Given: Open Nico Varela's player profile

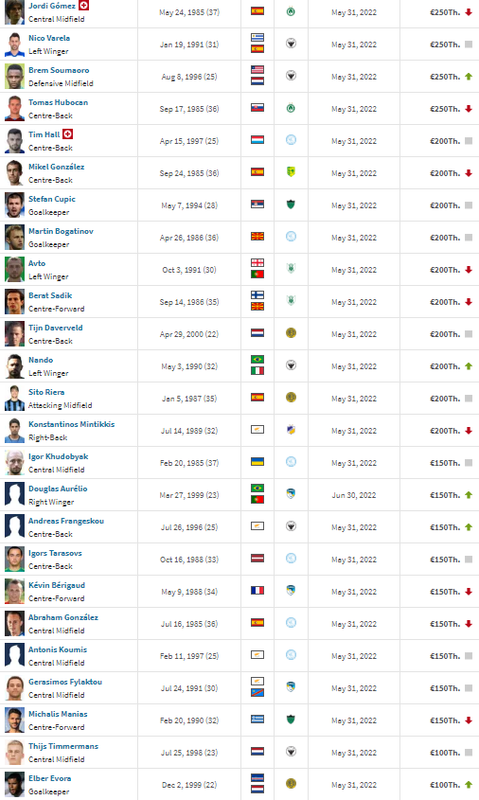Looking at the screenshot, I should tap(49, 38).
